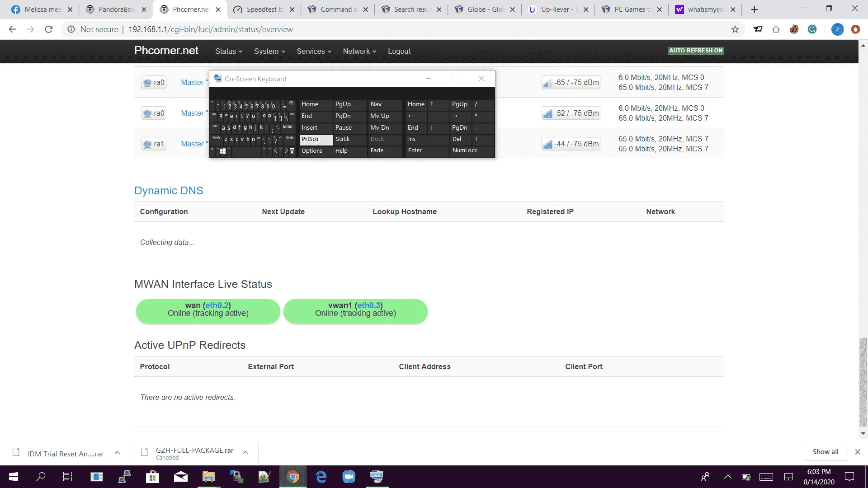Open the Windows Start menu

(x=14, y=477)
